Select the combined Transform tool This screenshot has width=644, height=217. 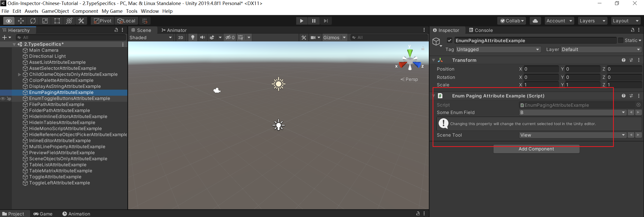[69, 21]
